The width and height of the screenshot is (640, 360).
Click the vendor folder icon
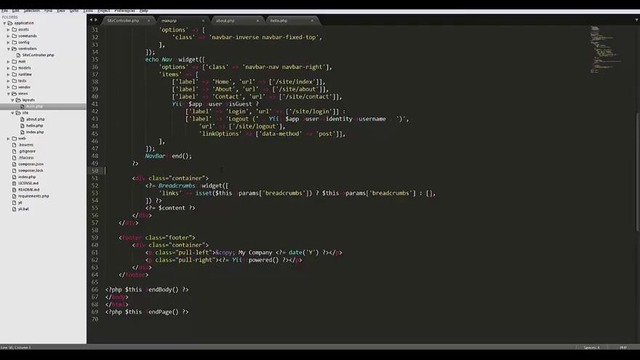click(x=14, y=87)
